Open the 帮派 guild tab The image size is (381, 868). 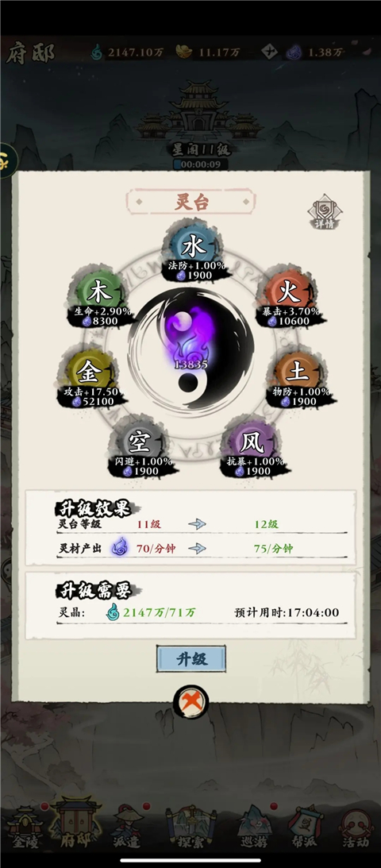306,827
